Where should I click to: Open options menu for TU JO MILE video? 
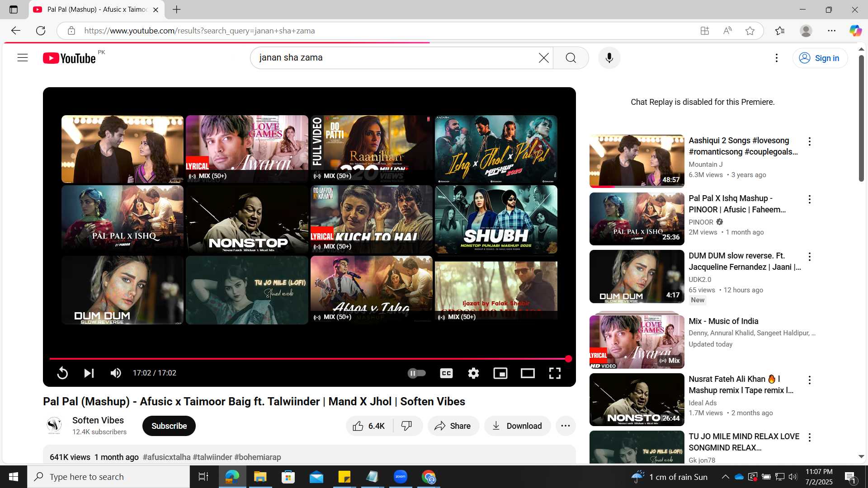tap(809, 437)
